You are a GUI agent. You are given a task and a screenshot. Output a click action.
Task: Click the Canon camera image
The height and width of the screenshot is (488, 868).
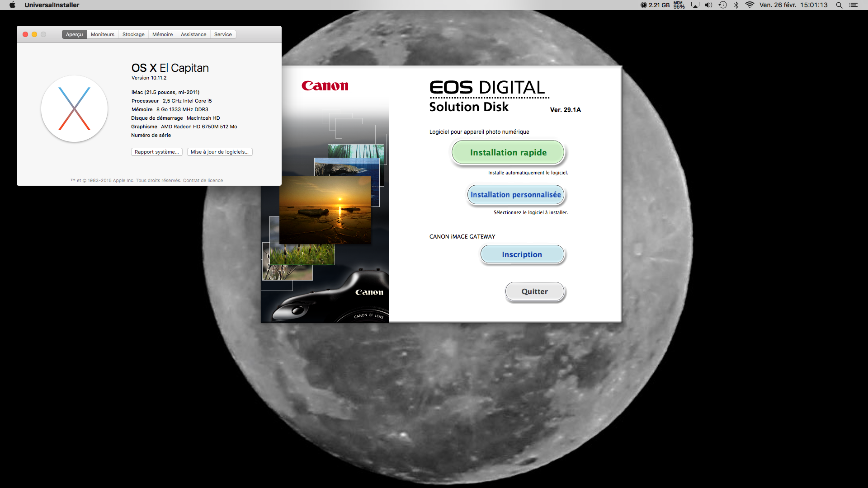click(x=330, y=296)
